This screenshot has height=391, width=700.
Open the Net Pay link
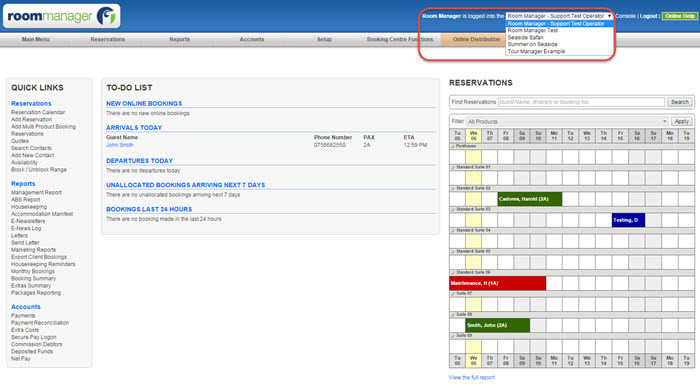[x=21, y=358]
